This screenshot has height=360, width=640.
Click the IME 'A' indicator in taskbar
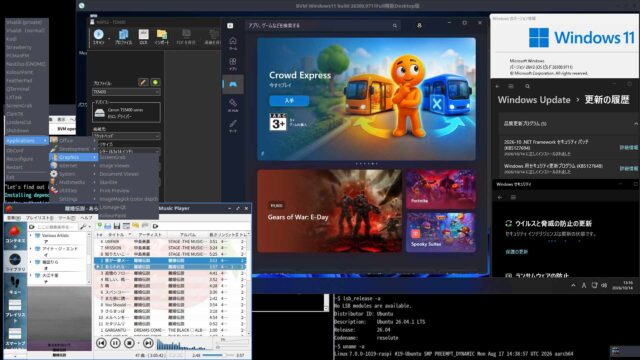pos(584,285)
